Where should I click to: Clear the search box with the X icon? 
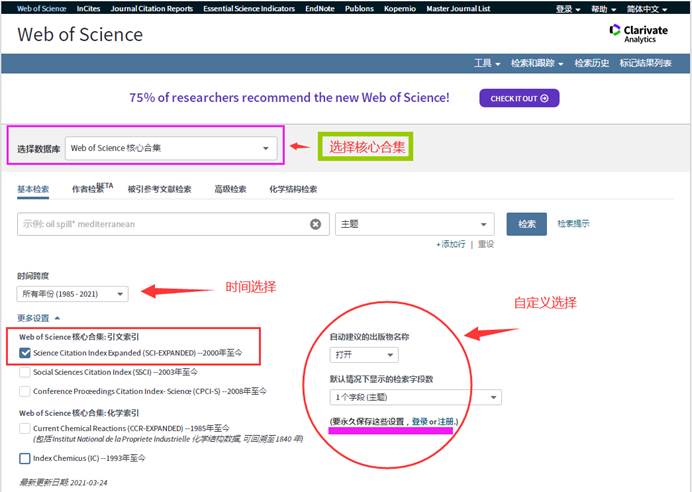click(315, 224)
